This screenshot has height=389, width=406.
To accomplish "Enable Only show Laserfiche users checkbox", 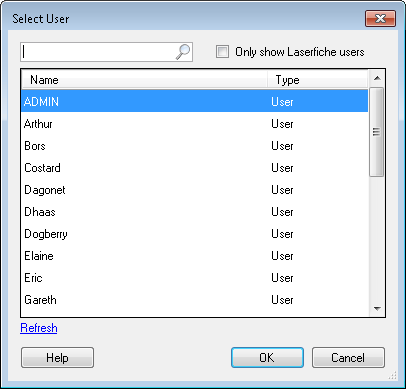I will pyautogui.click(x=222, y=52).
